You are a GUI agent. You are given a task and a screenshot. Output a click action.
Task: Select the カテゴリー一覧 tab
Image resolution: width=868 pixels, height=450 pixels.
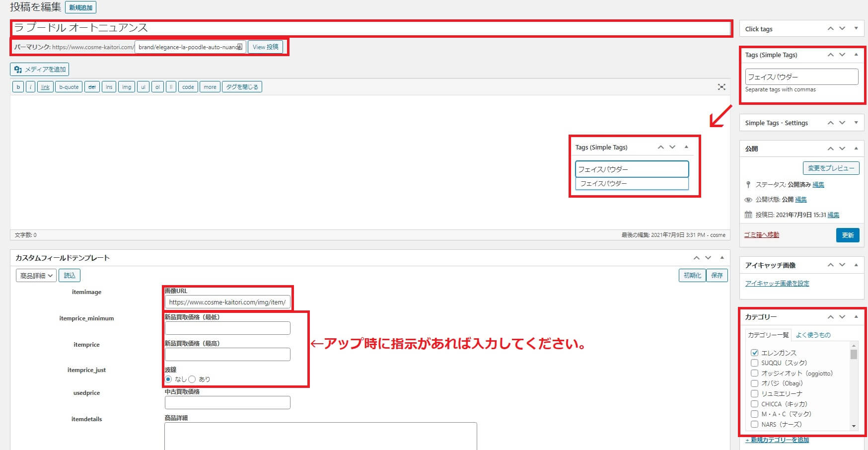coord(768,335)
